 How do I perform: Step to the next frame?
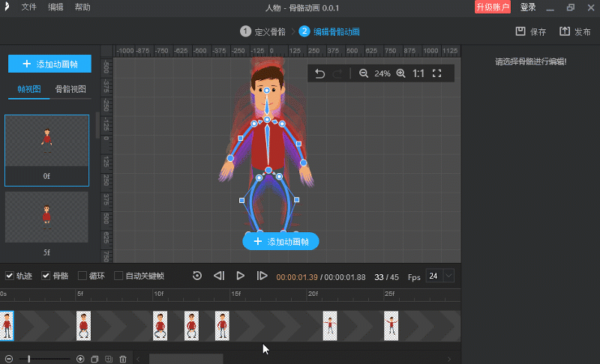click(x=262, y=276)
